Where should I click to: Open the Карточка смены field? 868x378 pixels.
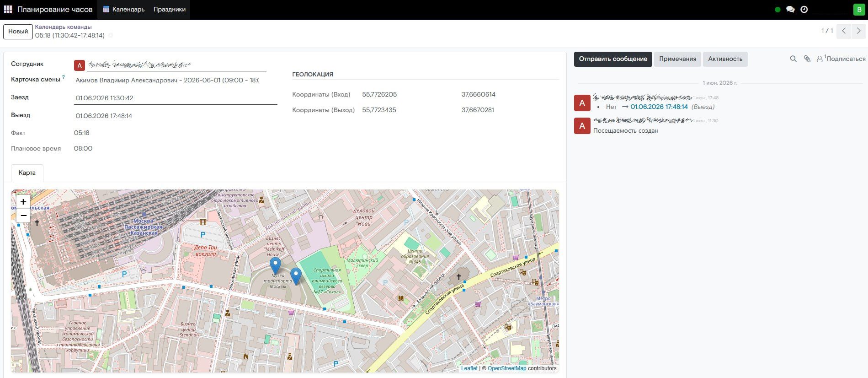coord(167,80)
